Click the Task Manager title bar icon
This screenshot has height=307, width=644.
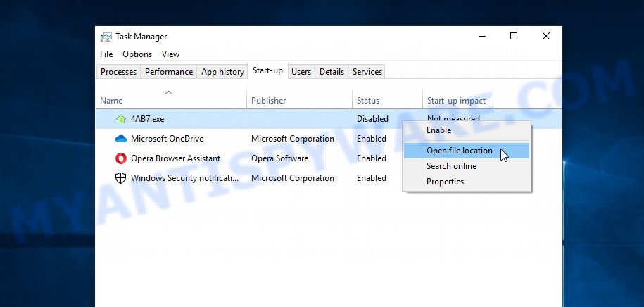coord(106,37)
